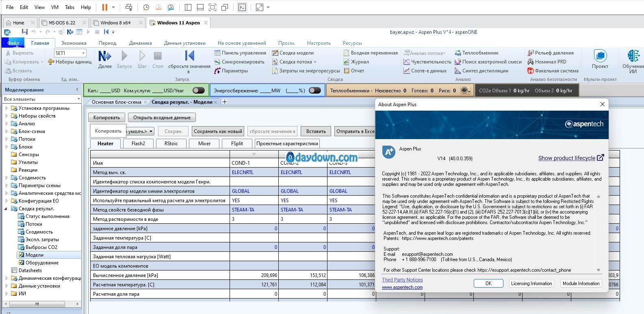Click the Проект multi-project icon
This screenshot has height=314, width=644.
(x=600, y=56)
